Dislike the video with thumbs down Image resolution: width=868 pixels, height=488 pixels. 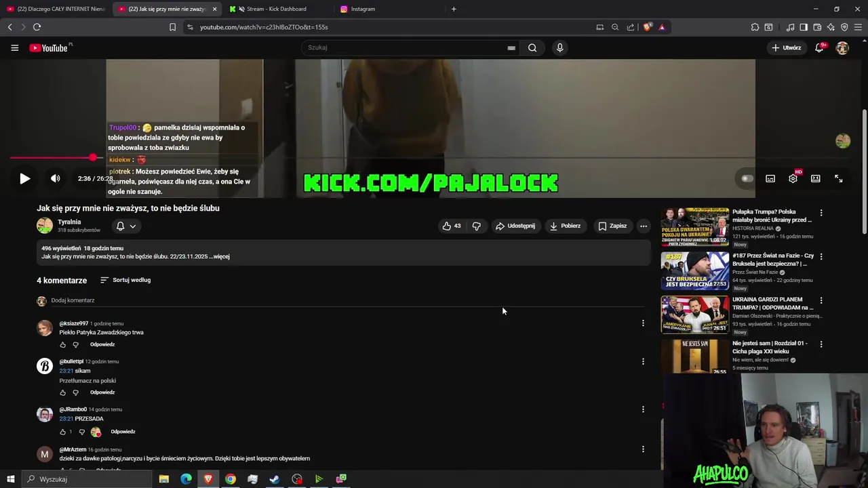[x=477, y=226]
